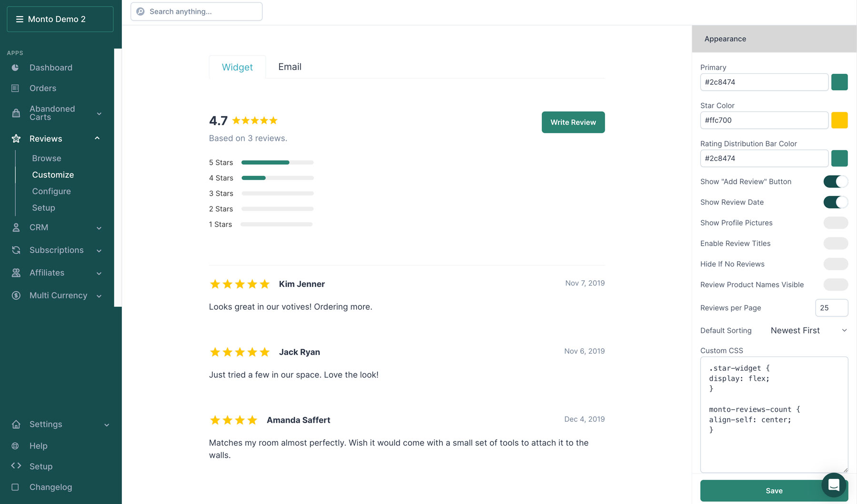Click the CRM person icon
This screenshot has width=857, height=504.
pyautogui.click(x=16, y=227)
